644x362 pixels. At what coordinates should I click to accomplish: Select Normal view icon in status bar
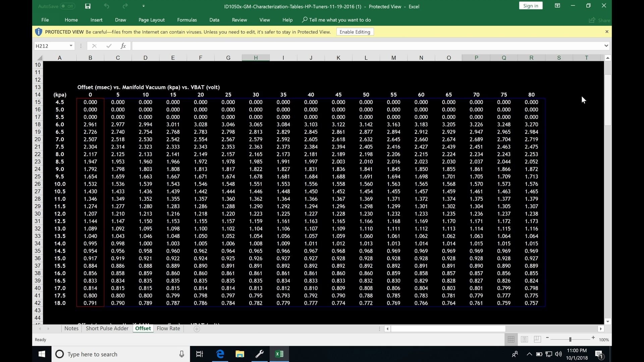tap(511, 339)
